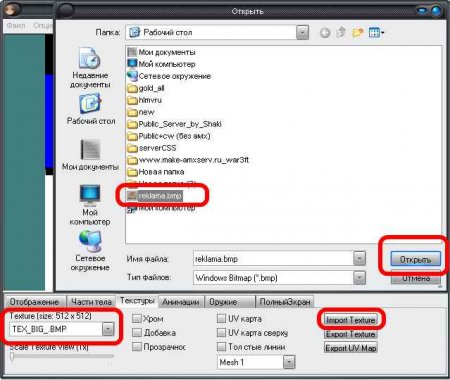Screen dimensions: 450x380
Task: Toggle the Хром checkbox
Action: point(137,318)
